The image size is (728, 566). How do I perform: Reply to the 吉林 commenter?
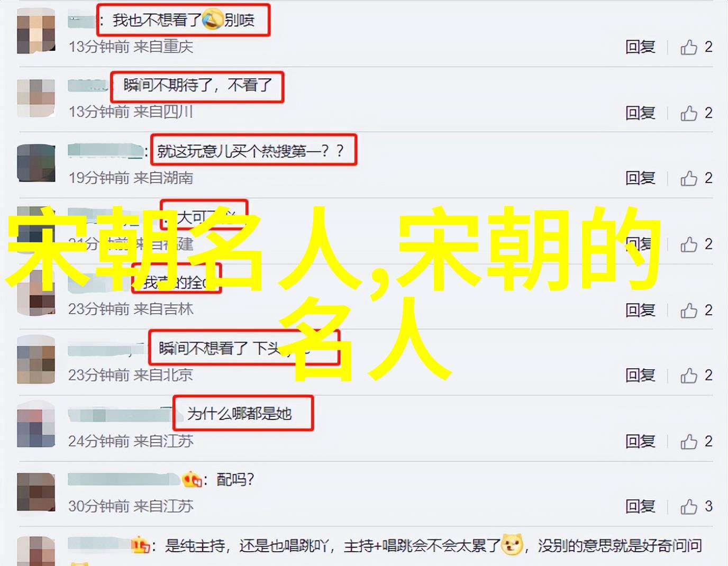click(x=640, y=310)
